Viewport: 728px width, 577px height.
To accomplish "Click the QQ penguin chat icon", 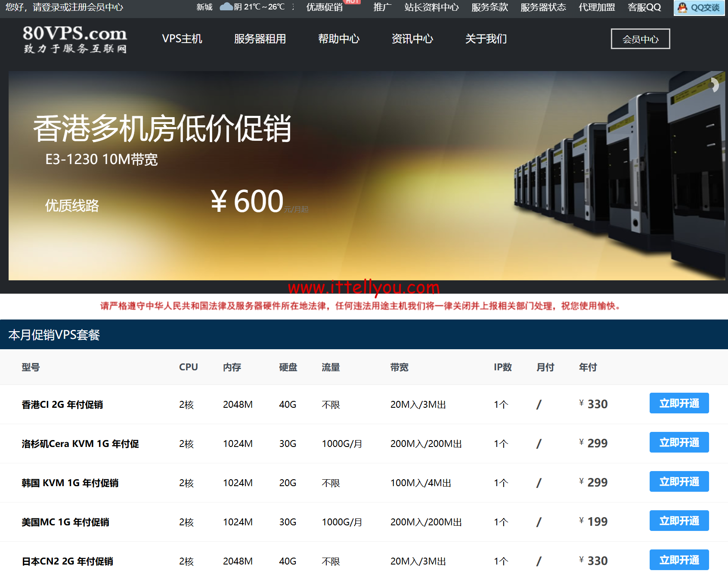I will point(682,7).
